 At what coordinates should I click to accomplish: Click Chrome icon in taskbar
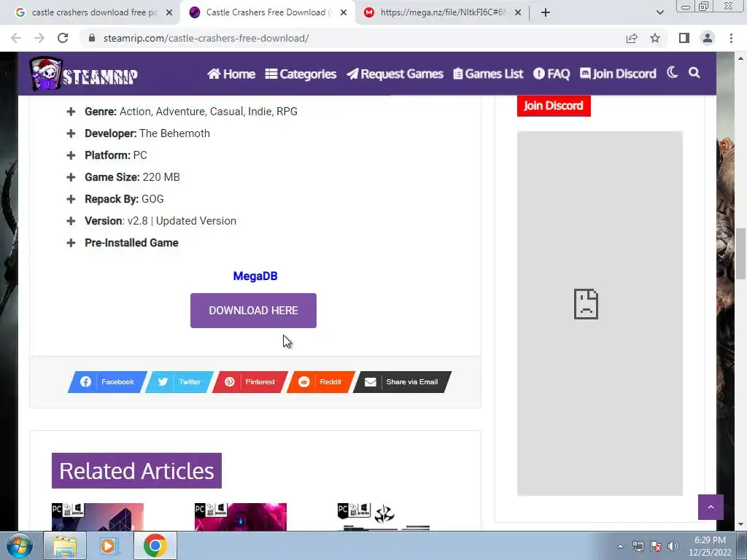tap(155, 546)
